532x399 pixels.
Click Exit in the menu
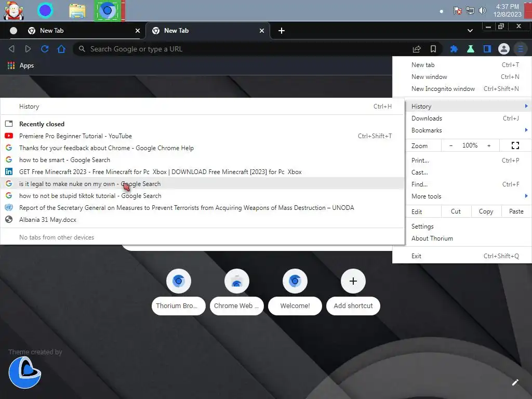tap(462, 256)
